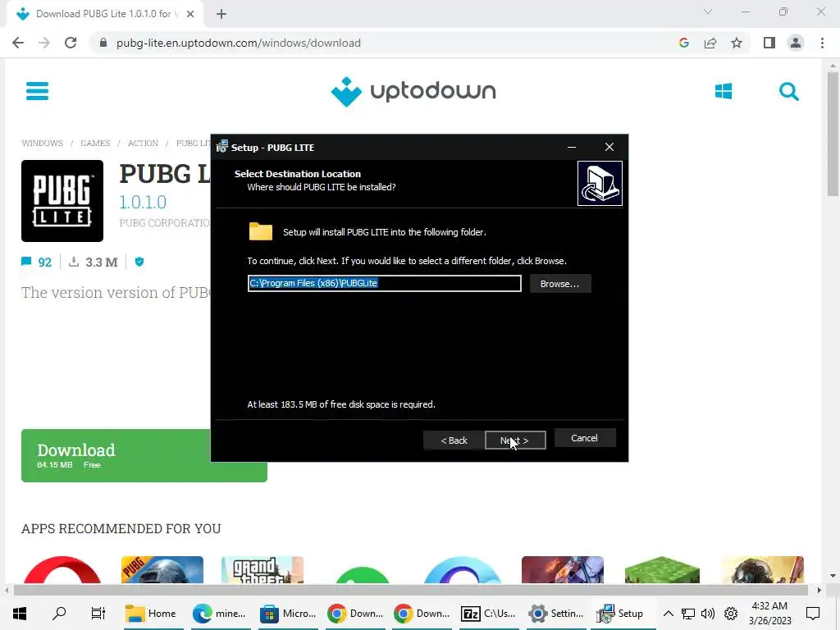
Task: Toggle Chrome side panel
Action: tap(769, 43)
